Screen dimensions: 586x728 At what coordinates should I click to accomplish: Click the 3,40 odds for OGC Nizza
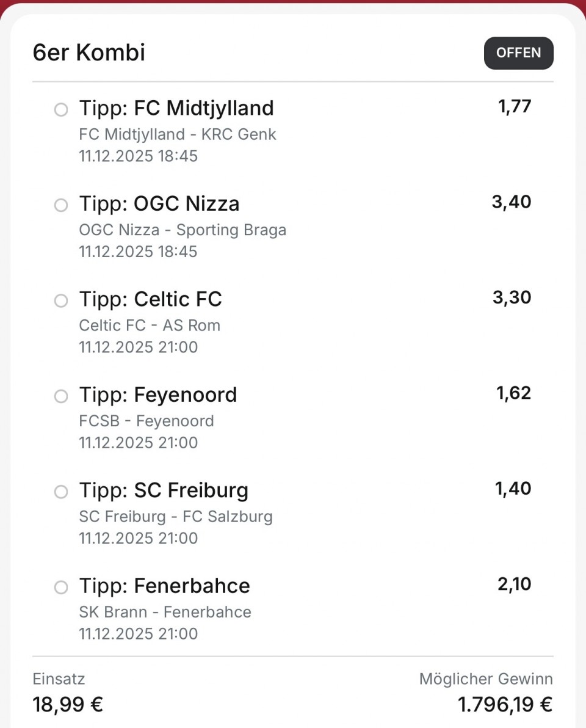pos(512,202)
